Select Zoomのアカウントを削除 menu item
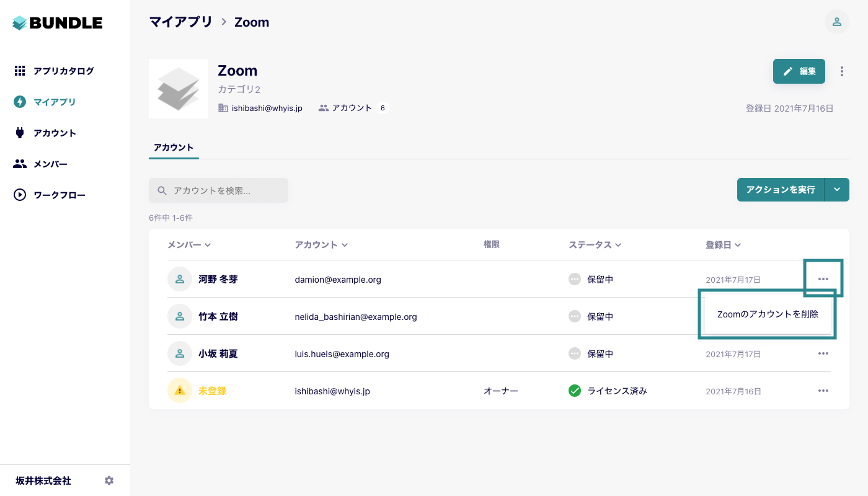Image resolution: width=868 pixels, height=496 pixels. 768,314
